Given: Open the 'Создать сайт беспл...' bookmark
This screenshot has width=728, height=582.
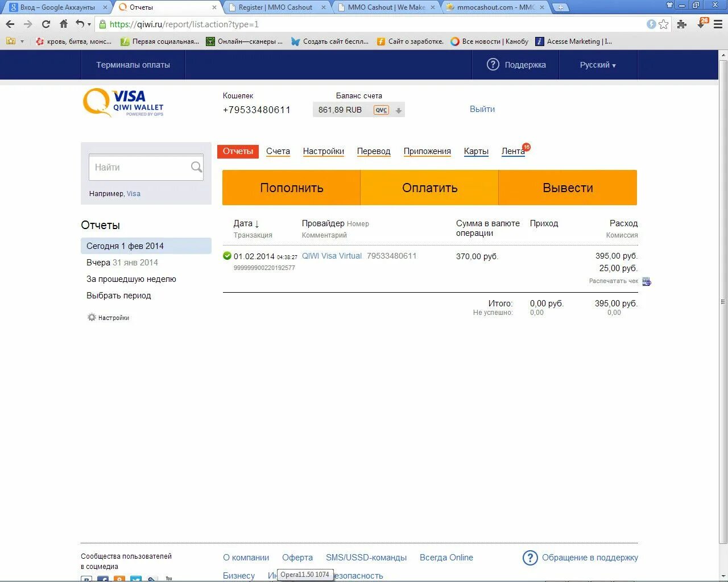Looking at the screenshot, I should point(330,41).
